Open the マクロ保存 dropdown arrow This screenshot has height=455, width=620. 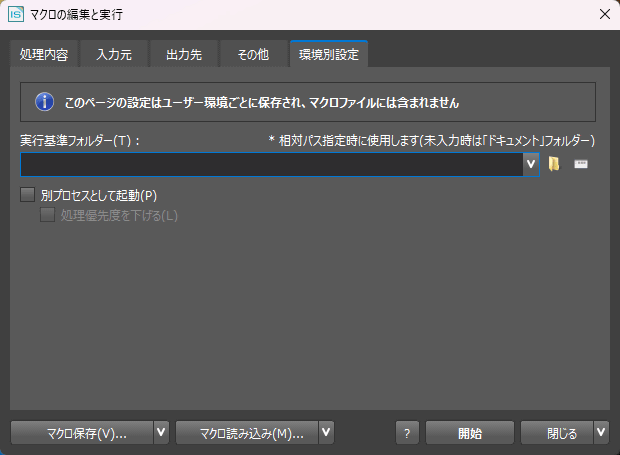[161, 432]
